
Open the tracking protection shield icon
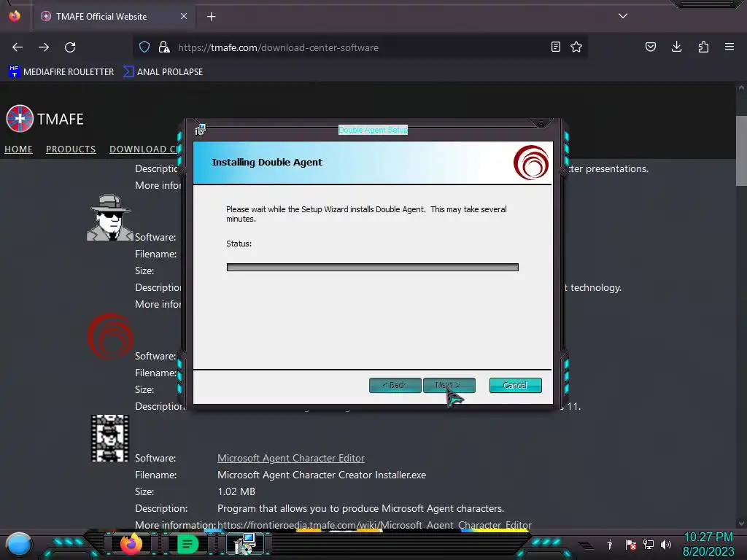(x=144, y=47)
